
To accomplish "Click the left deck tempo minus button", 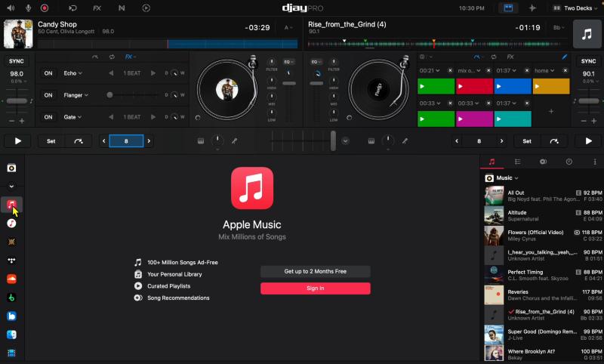I will click(11, 121).
